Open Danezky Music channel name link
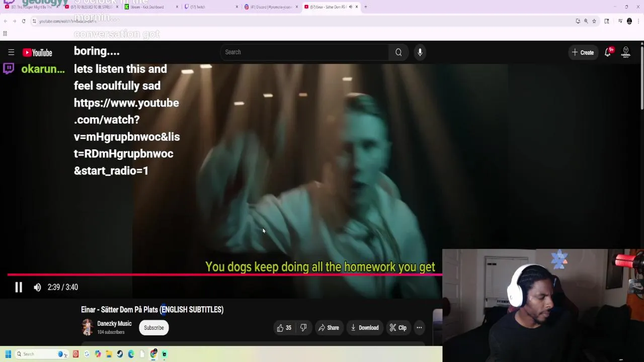Screen dimensions: 644x362 coord(114,324)
